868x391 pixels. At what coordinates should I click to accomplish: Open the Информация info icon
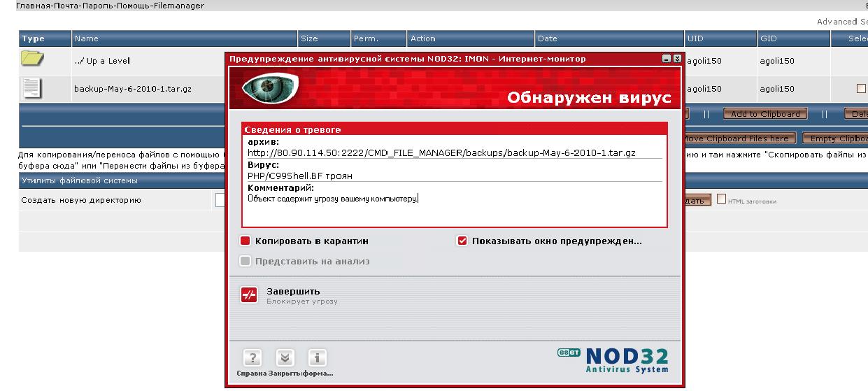(317, 359)
